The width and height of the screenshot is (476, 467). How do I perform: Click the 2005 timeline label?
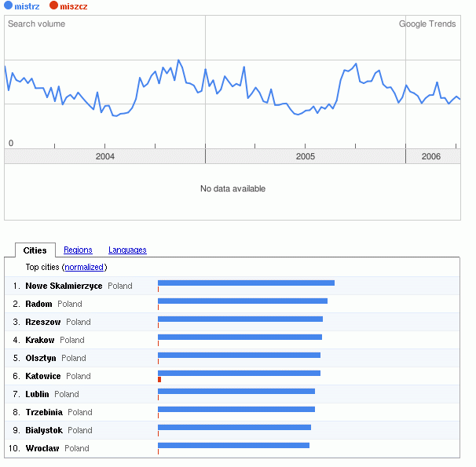click(306, 157)
